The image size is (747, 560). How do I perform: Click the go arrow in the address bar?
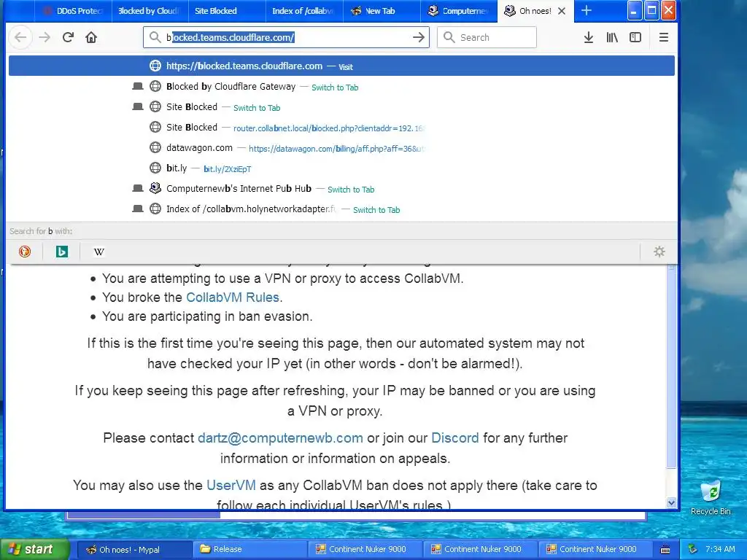pyautogui.click(x=418, y=37)
